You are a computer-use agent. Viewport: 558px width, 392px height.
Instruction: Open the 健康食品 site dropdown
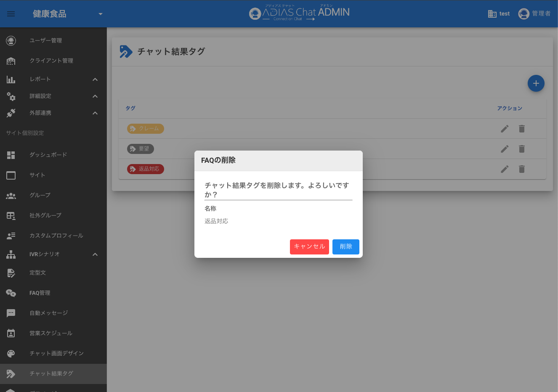tap(100, 14)
